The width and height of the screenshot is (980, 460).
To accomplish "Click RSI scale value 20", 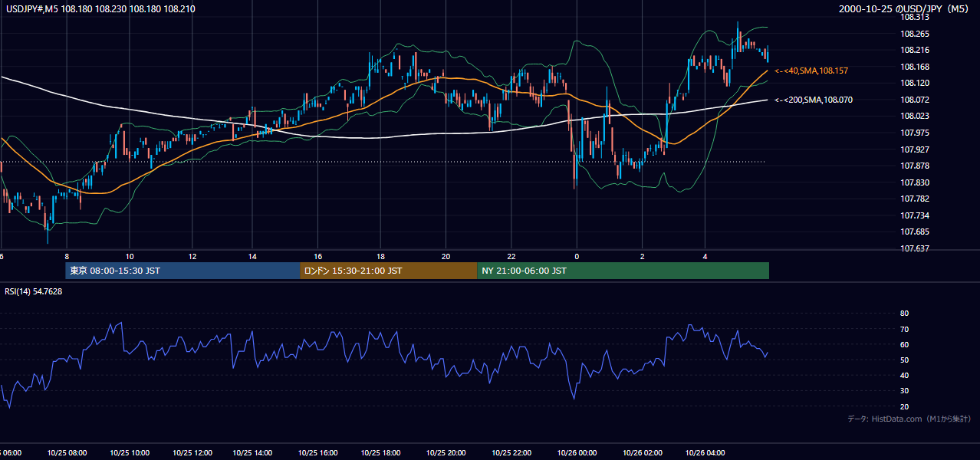I will coord(904,406).
